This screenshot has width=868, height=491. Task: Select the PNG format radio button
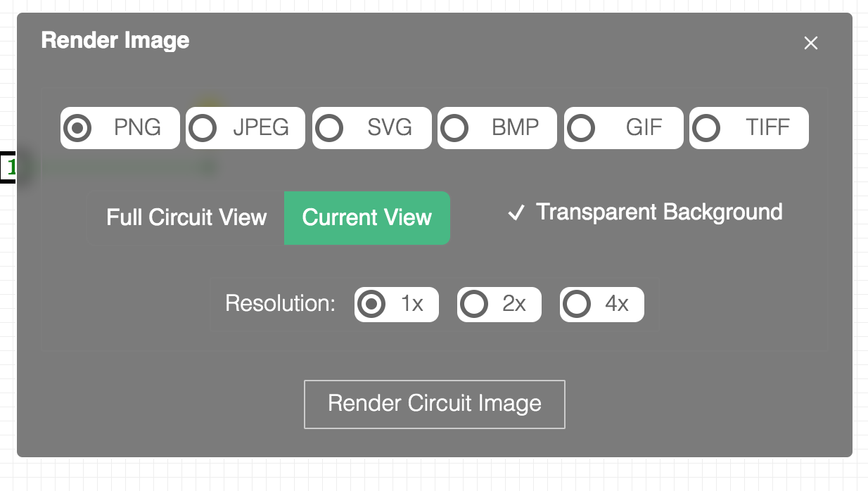(x=77, y=128)
